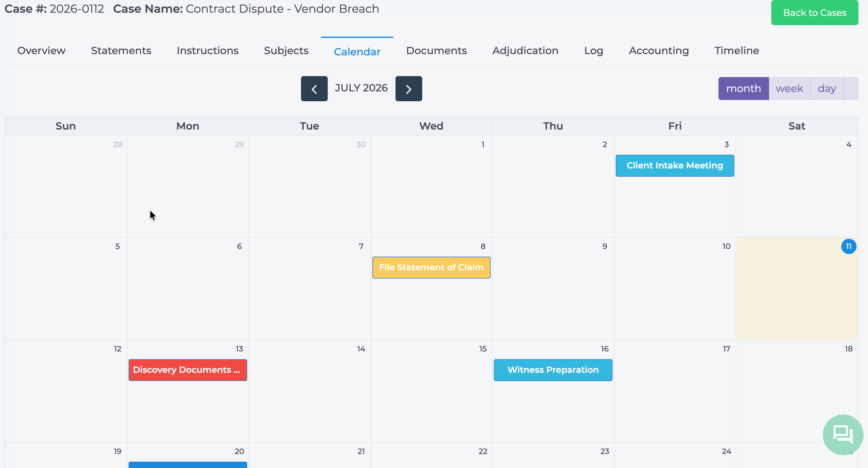Click day number 22 in calendar
Screen dimensions: 868x468
(x=482, y=451)
